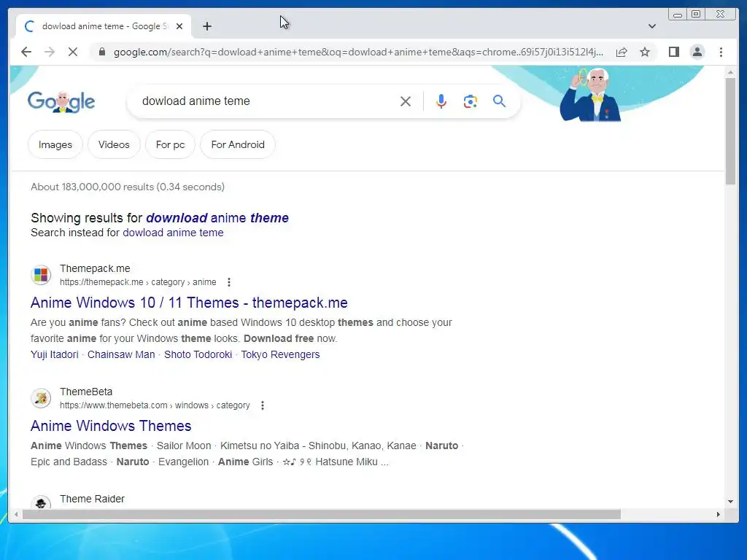The height and width of the screenshot is (560, 747).
Task: Stop loading the page
Action: (x=73, y=52)
